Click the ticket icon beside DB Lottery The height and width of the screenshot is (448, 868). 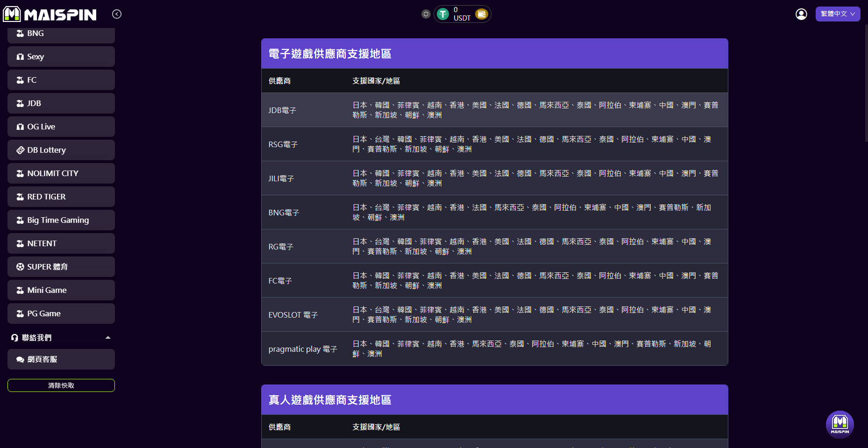pyautogui.click(x=20, y=150)
